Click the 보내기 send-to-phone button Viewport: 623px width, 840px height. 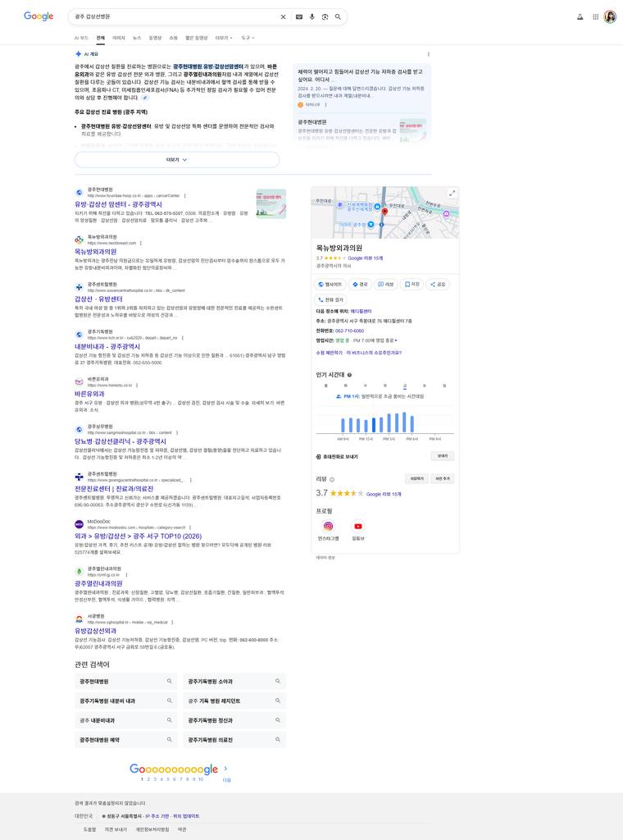click(443, 456)
